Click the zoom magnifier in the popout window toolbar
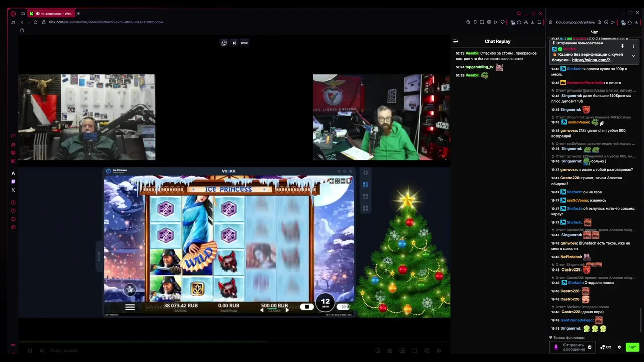The width and height of the screenshot is (644, 362). pos(599,22)
